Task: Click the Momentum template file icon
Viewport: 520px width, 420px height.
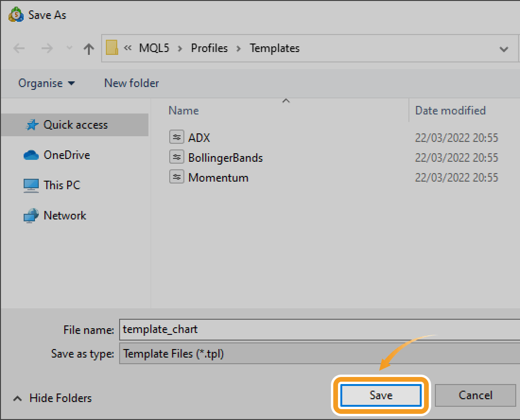Action: (176, 176)
